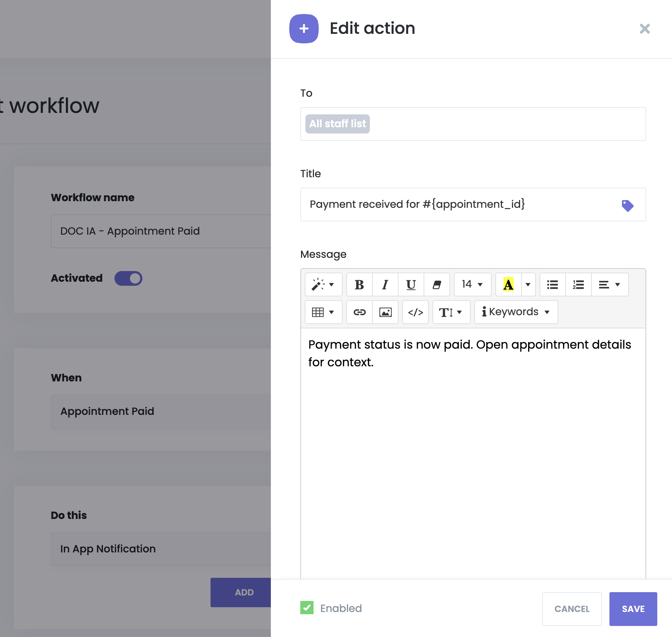Toggle the Activated workflow switch
This screenshot has width=672, height=637.
128,278
